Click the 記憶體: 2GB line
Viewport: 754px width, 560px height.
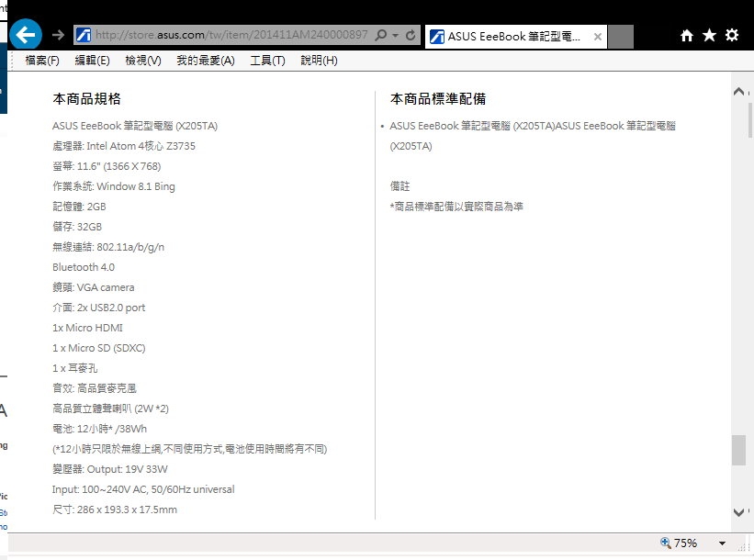(79, 207)
